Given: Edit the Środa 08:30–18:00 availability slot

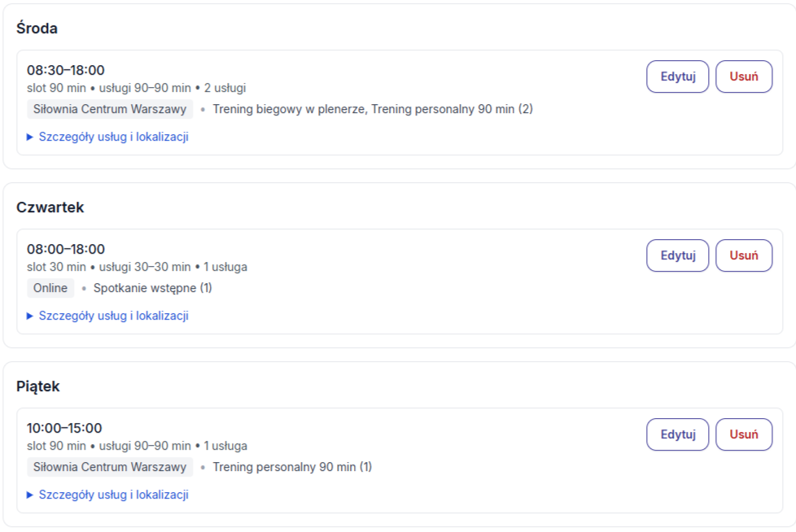Looking at the screenshot, I should [677, 76].
